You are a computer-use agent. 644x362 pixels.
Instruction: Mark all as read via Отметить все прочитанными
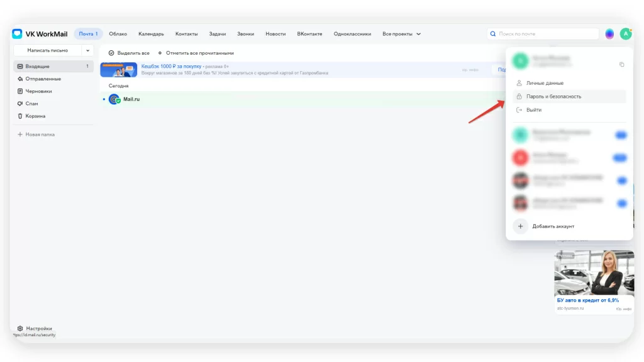pos(196,53)
